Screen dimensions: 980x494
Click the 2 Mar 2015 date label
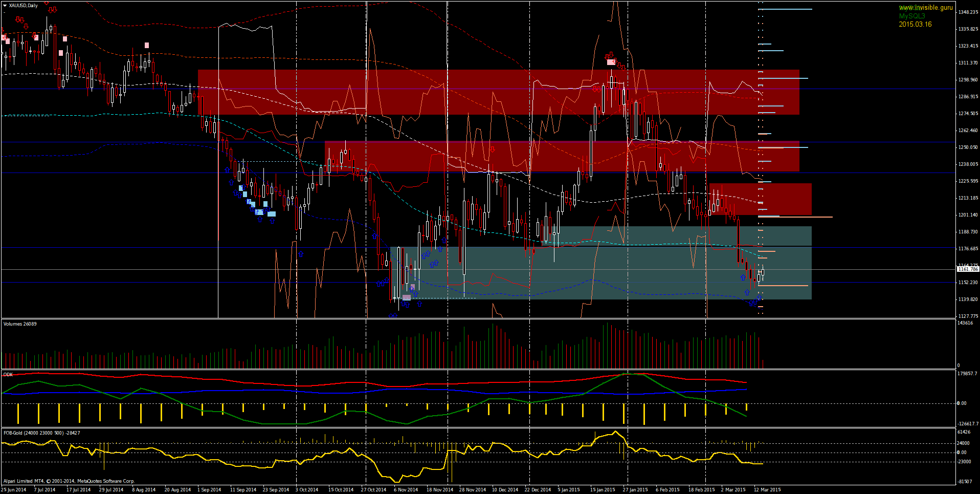tap(733, 490)
